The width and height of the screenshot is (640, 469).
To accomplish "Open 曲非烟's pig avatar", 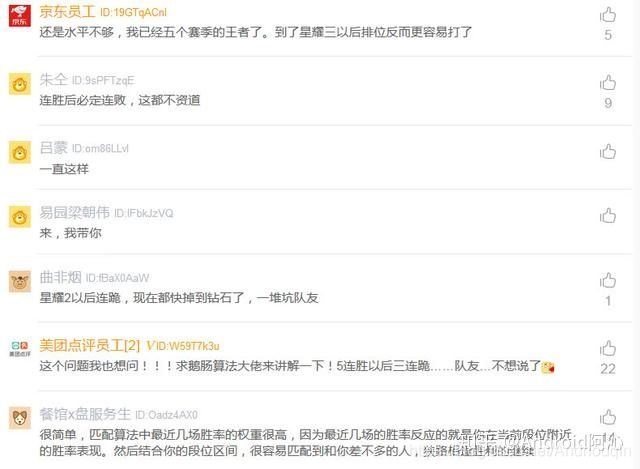I will point(20,281).
